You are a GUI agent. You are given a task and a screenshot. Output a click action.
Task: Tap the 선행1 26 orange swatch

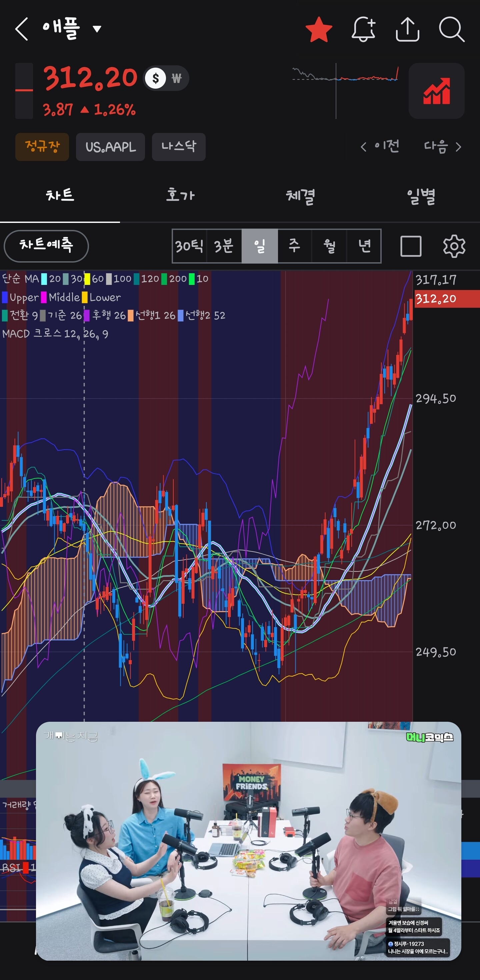131,316
